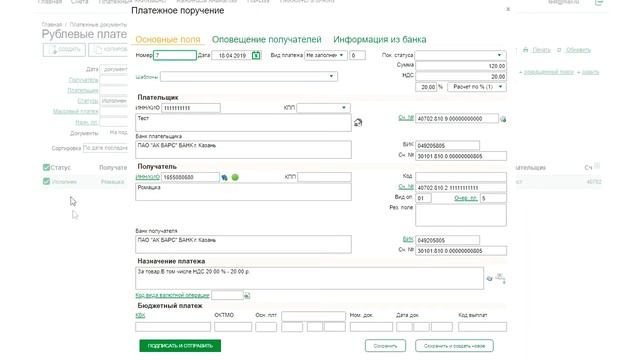Click the КБК input field
Image resolution: width=640 pixels, height=360 pixels.
click(x=173, y=327)
